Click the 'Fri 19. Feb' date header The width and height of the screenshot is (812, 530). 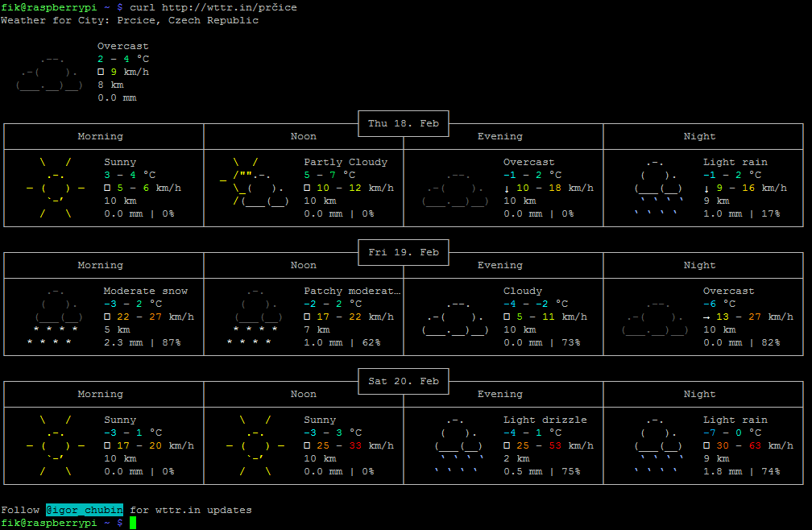(x=404, y=252)
